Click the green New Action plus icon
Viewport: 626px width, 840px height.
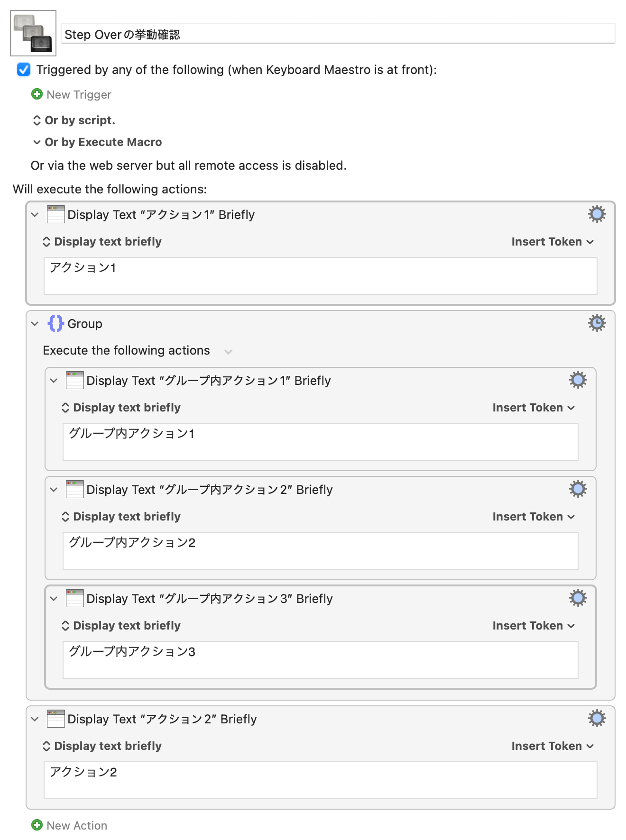pos(37,825)
